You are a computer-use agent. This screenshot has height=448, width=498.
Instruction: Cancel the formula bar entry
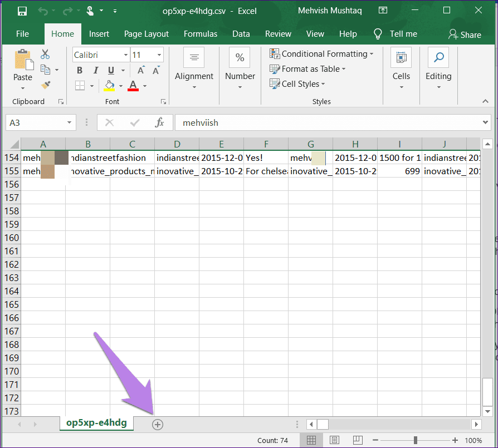tap(110, 122)
